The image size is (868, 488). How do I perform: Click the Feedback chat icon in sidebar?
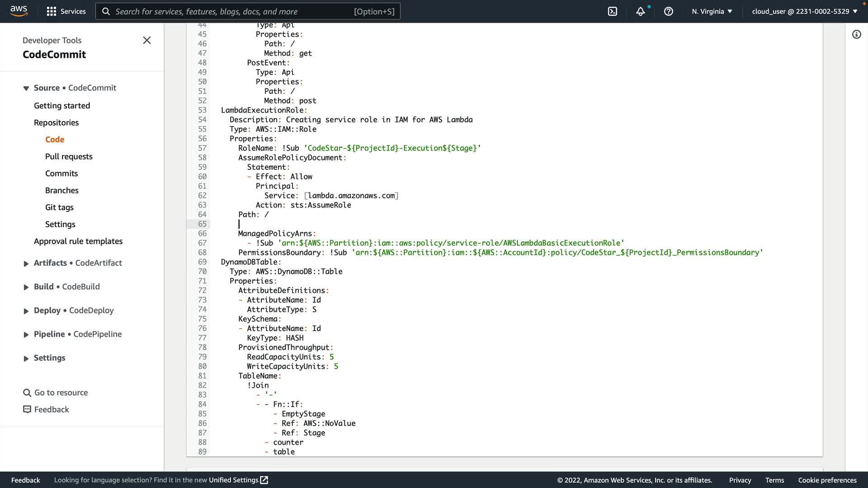(x=27, y=409)
